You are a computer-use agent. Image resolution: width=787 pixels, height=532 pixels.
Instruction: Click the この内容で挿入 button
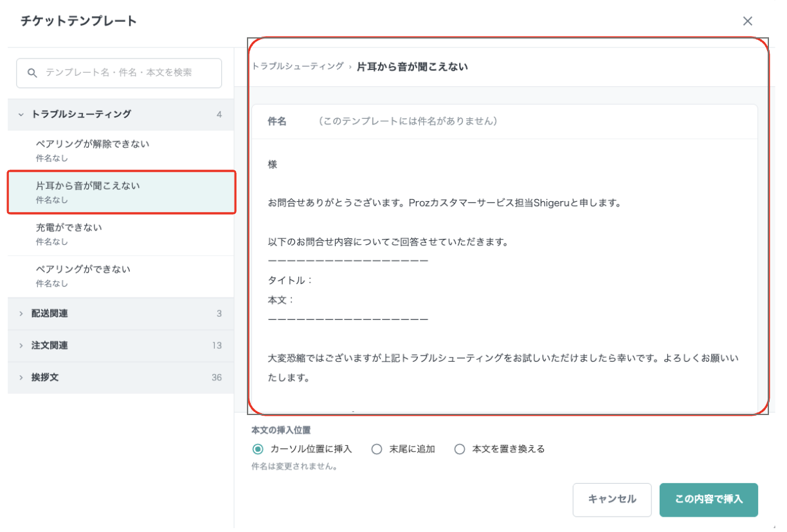[x=709, y=500]
